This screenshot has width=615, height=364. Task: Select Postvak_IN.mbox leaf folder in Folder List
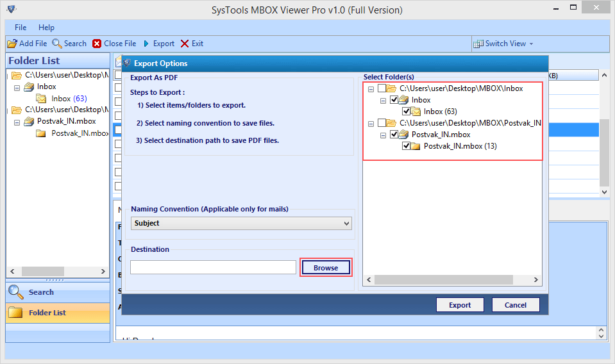coord(80,133)
